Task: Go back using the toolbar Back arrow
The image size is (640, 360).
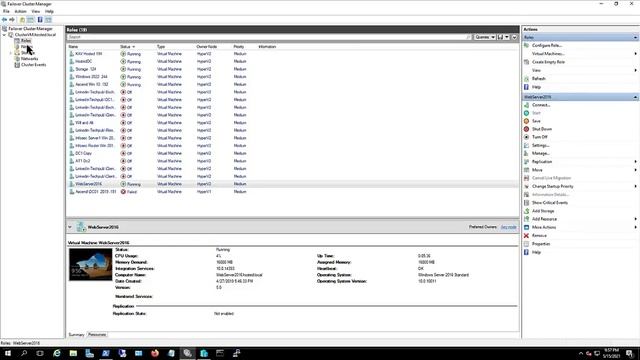Action: click(4, 20)
